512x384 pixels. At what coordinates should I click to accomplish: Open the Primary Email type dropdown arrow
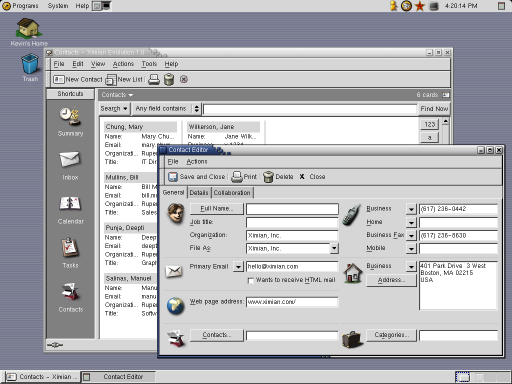[x=238, y=267]
